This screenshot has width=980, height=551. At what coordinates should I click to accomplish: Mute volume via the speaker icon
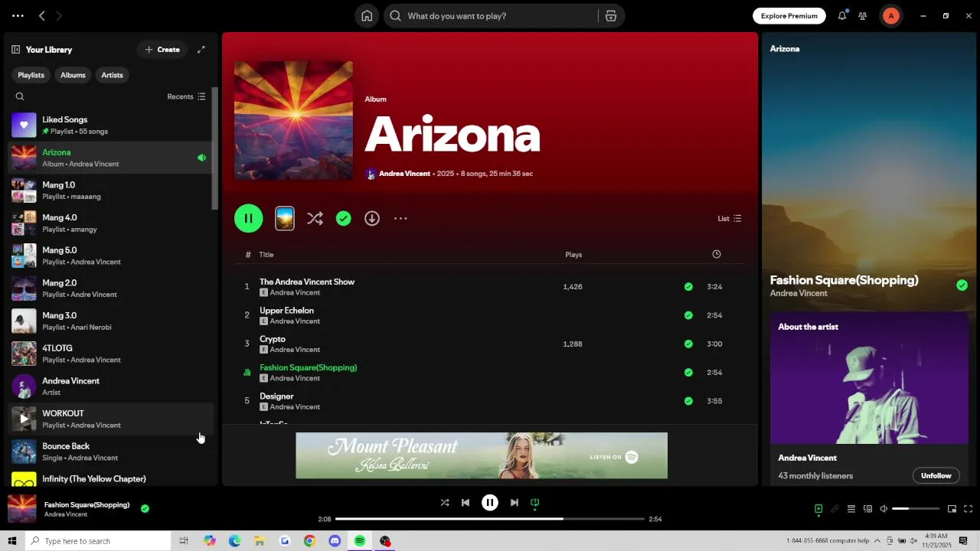click(x=884, y=509)
